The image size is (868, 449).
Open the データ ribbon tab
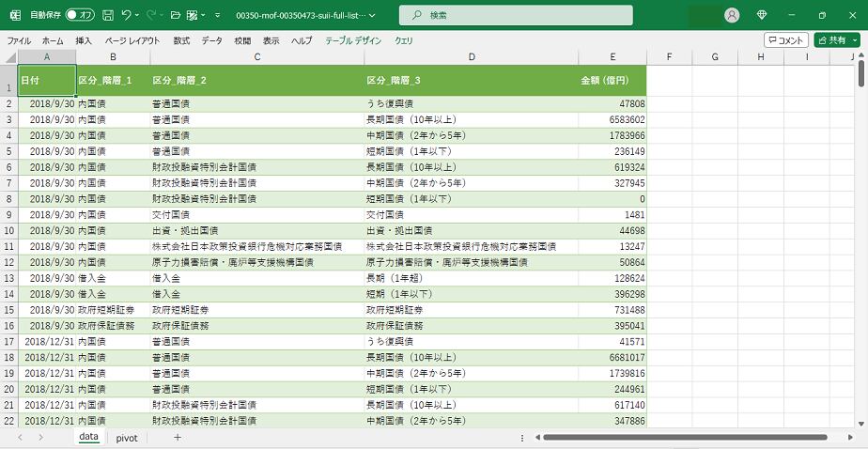coord(211,40)
